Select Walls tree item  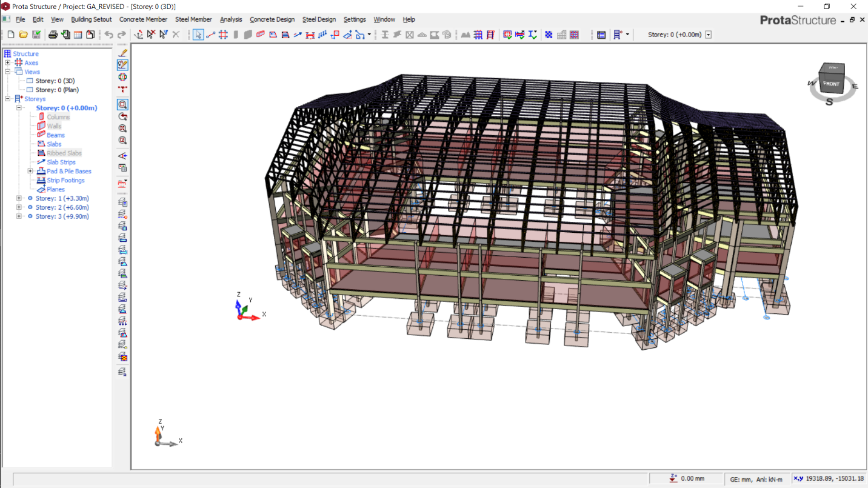[54, 126]
